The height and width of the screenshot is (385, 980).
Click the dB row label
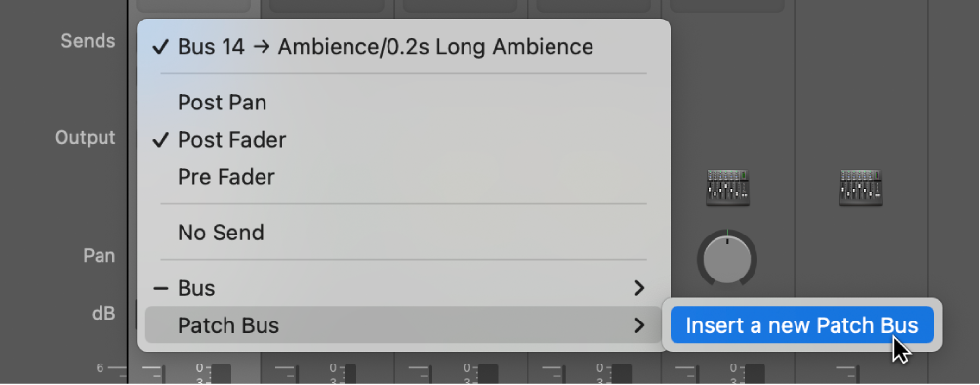pyautogui.click(x=103, y=313)
